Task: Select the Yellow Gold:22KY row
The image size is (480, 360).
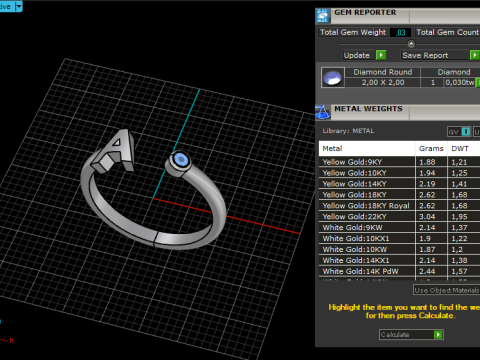Action: [x=399, y=217]
